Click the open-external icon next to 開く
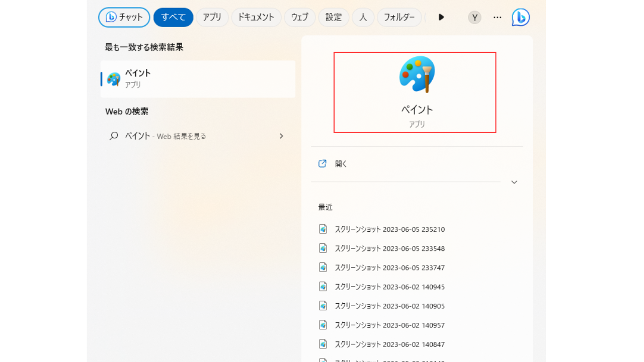The width and height of the screenshot is (644, 362). [x=323, y=163]
